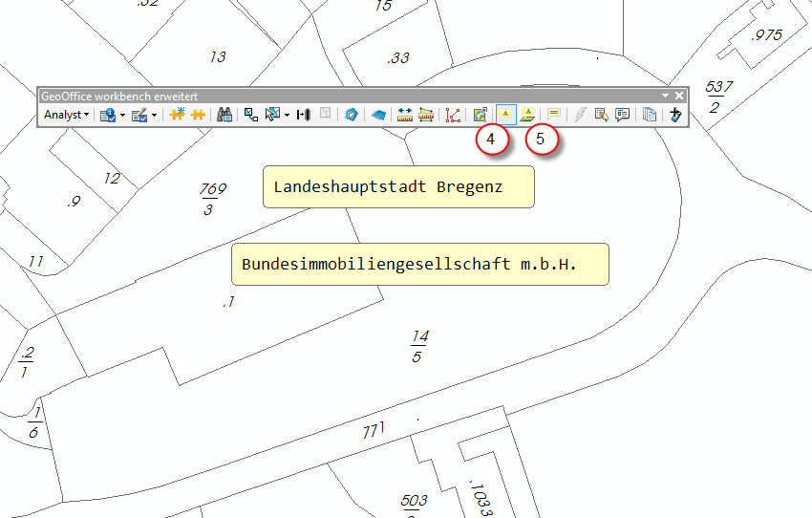Click the stacked documents copy icon

649,115
